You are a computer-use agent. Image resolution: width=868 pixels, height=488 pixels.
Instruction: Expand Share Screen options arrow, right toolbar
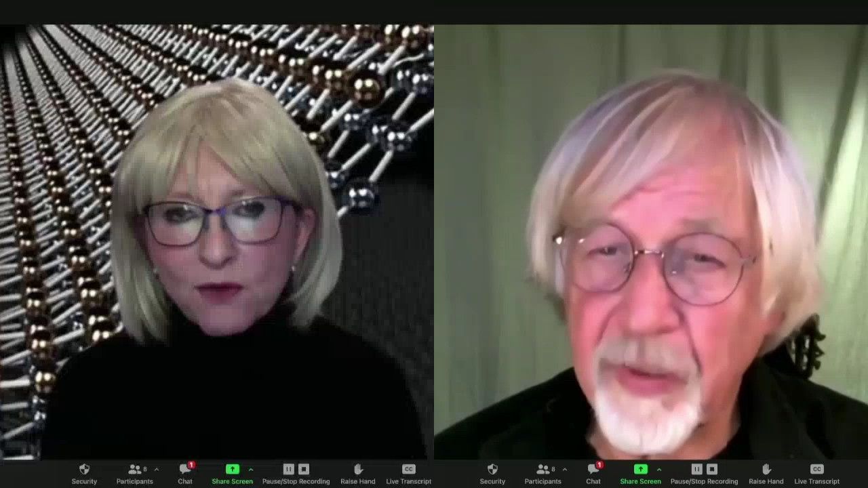click(x=659, y=469)
